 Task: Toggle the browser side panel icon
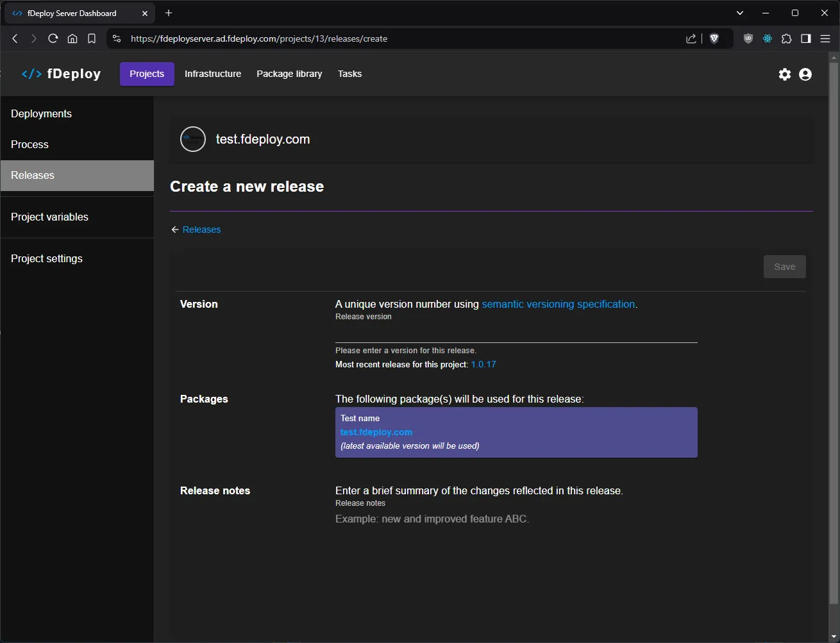[806, 38]
